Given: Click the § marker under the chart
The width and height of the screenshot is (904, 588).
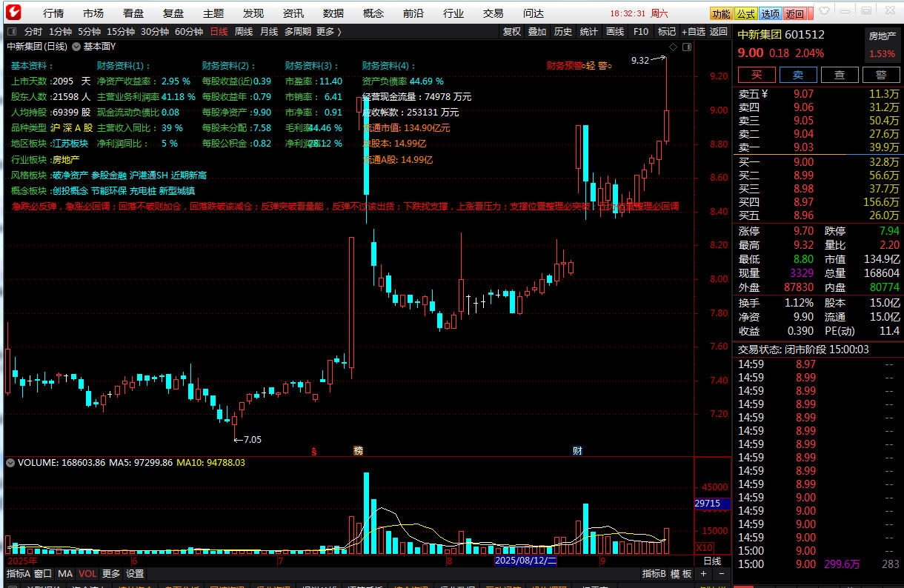Looking at the screenshot, I should coord(313,450).
